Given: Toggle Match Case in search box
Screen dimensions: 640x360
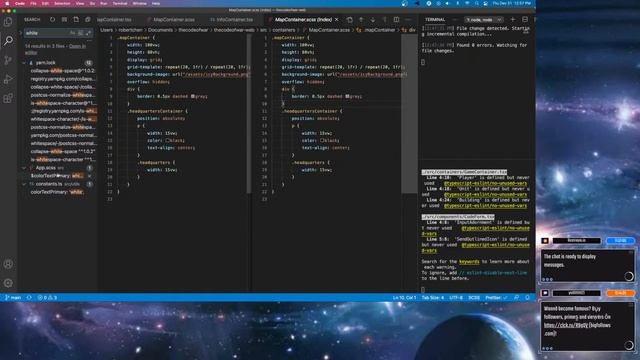Looking at the screenshot, I should point(73,33).
